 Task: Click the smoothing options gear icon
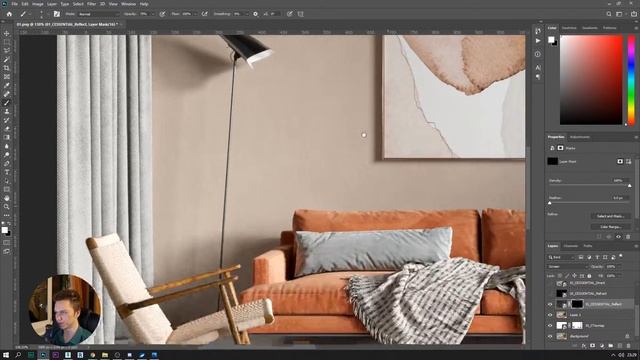[256, 14]
